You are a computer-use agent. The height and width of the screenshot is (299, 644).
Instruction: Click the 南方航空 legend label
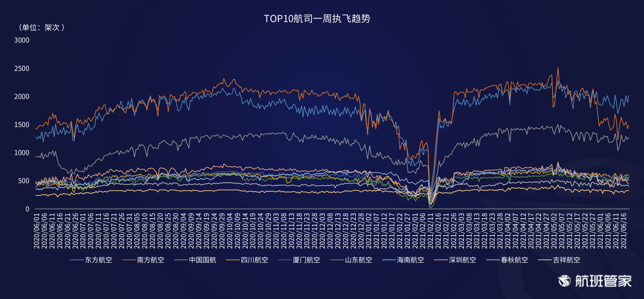coord(151,260)
